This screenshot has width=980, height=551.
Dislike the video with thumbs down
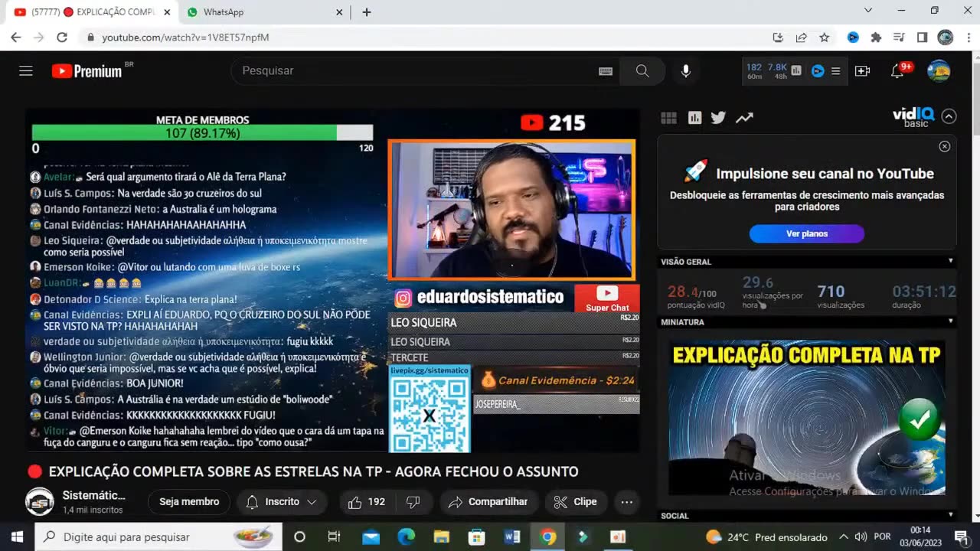click(413, 502)
